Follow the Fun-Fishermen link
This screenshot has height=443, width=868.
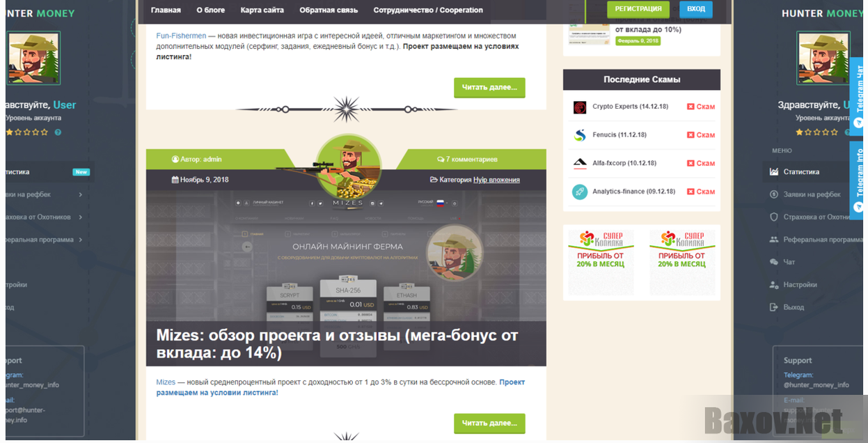click(x=181, y=36)
